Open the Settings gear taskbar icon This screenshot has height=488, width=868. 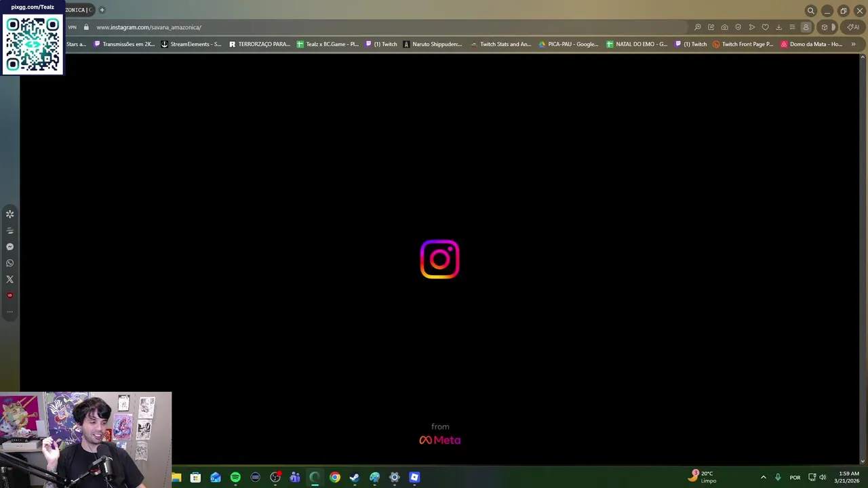pyautogui.click(x=395, y=477)
